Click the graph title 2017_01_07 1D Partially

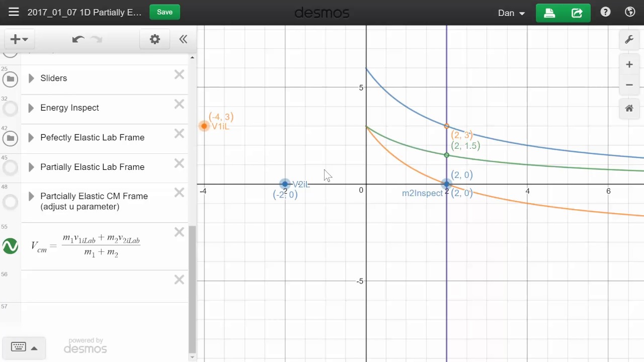(x=85, y=13)
